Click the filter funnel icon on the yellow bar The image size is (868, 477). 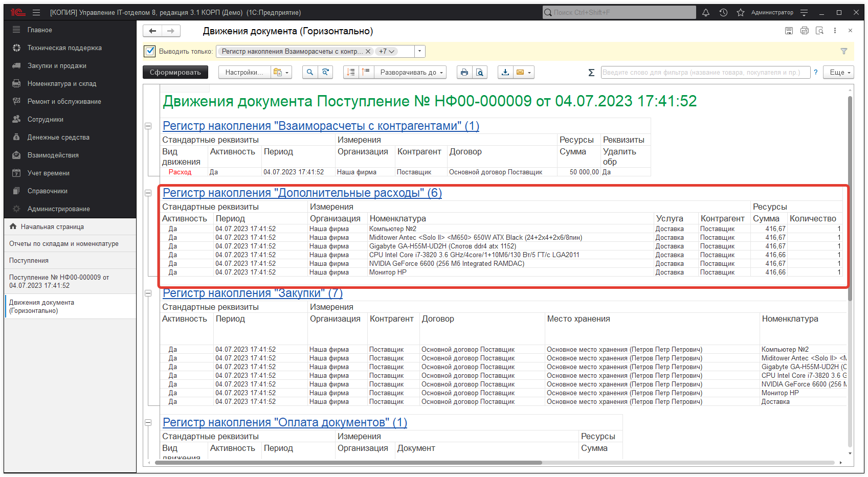843,51
